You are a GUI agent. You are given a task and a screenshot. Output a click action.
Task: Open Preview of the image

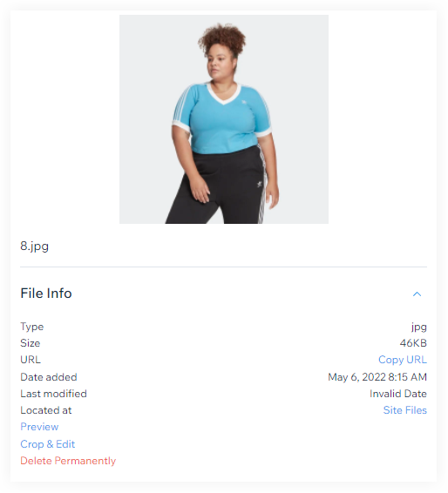(x=39, y=427)
